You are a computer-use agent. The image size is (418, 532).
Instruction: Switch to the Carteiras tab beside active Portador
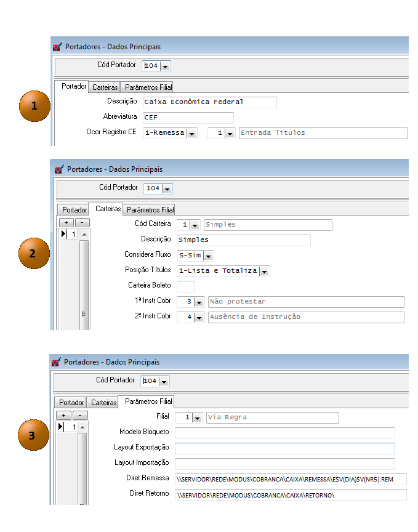(105, 87)
